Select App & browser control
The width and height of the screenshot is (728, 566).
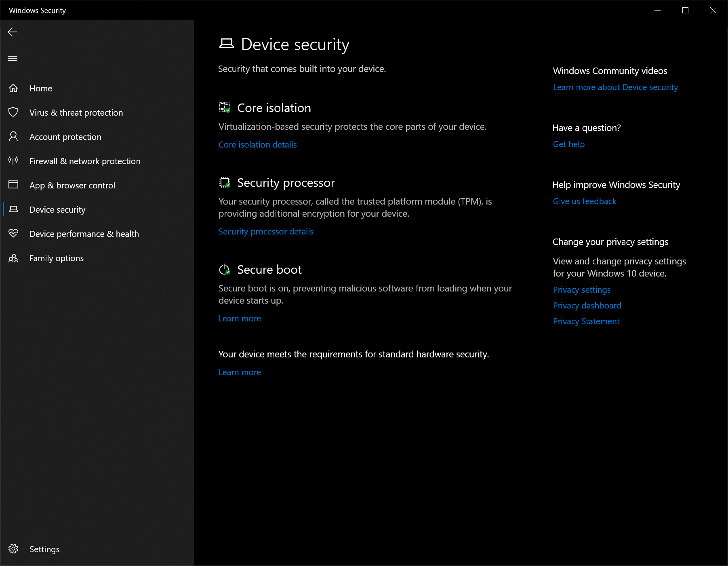[x=97, y=185]
